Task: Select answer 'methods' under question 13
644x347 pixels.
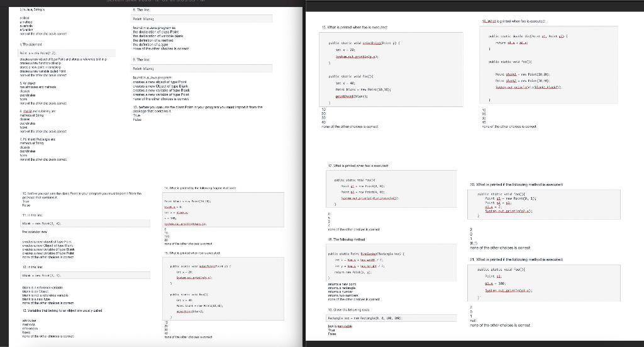Action: click(x=28, y=325)
